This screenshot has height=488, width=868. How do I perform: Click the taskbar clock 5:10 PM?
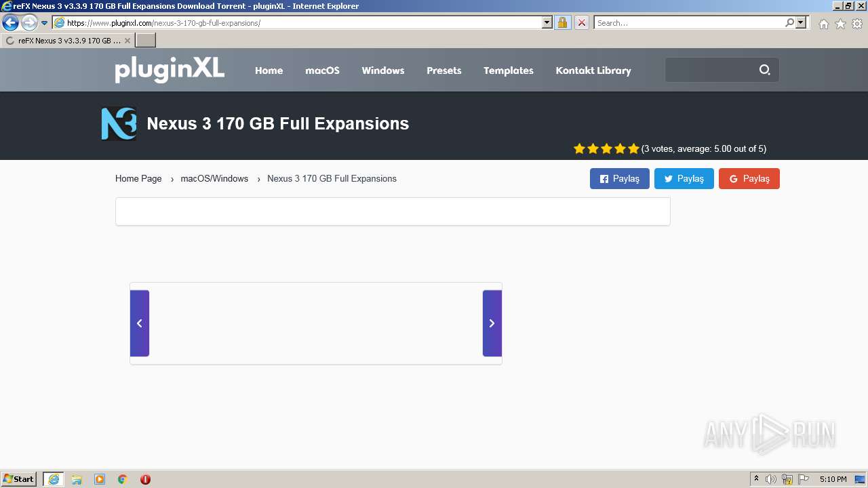[833, 479]
